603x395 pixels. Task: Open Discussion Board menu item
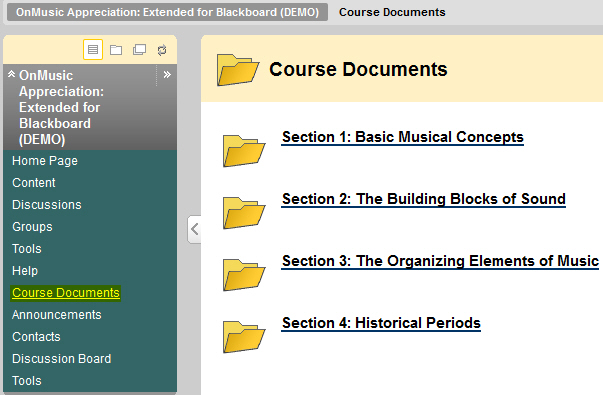pyautogui.click(x=62, y=358)
